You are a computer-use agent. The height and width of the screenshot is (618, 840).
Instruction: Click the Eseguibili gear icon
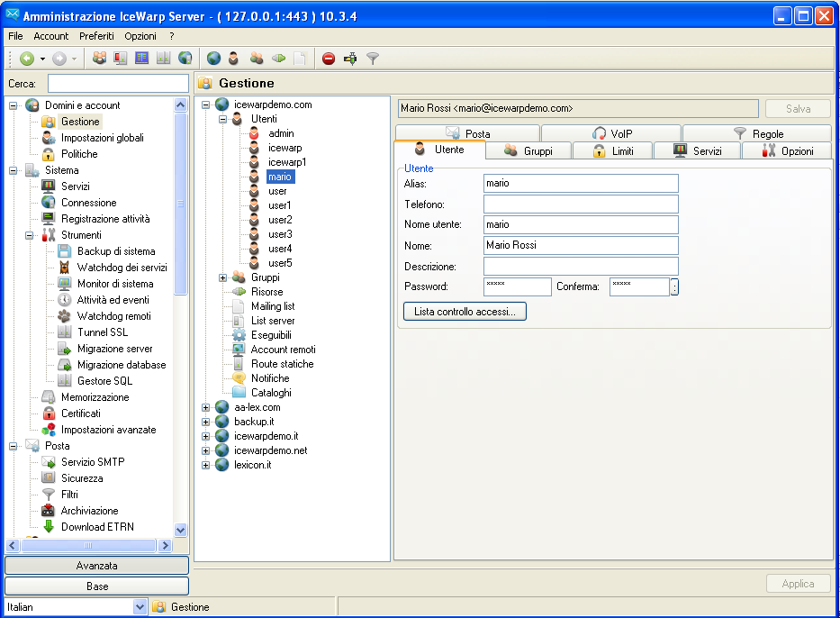point(239,335)
